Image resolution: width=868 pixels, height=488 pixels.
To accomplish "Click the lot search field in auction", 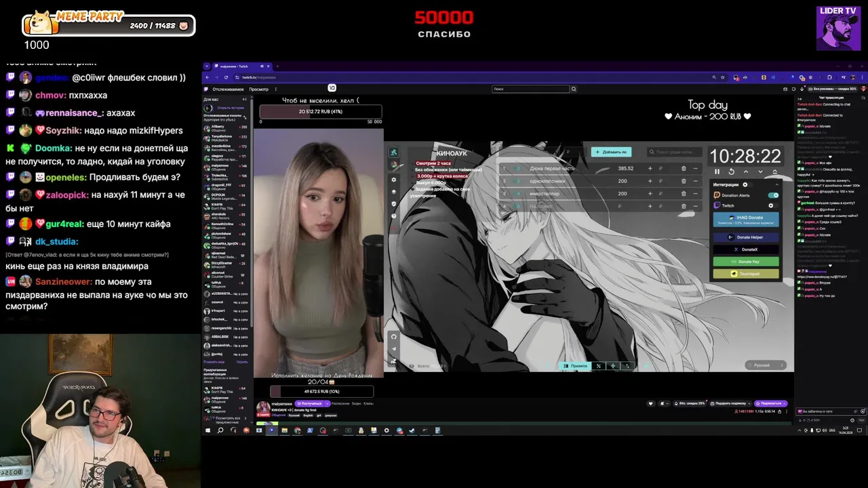I will [x=674, y=152].
